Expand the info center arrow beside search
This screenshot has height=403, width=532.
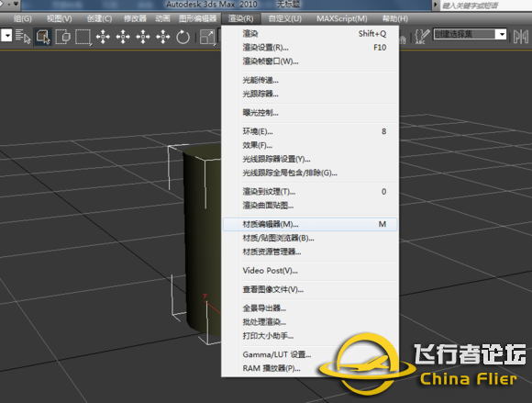436,5
